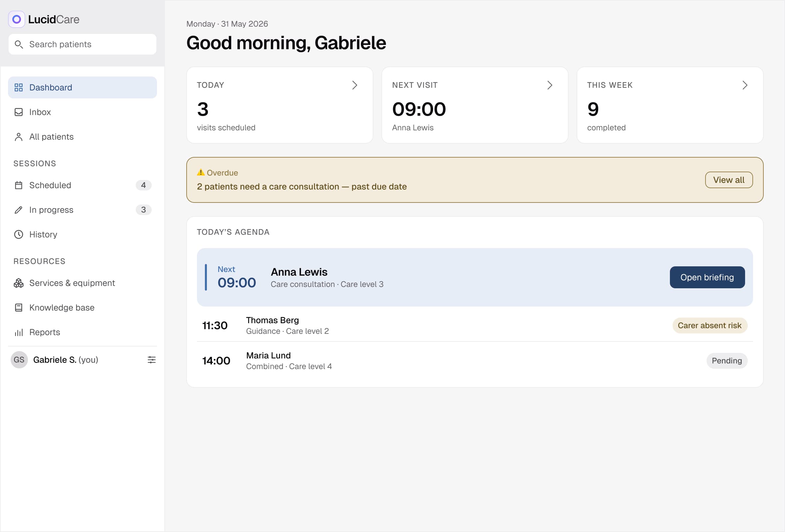Go to All patients in sidebar
The height and width of the screenshot is (532, 785).
click(82, 137)
